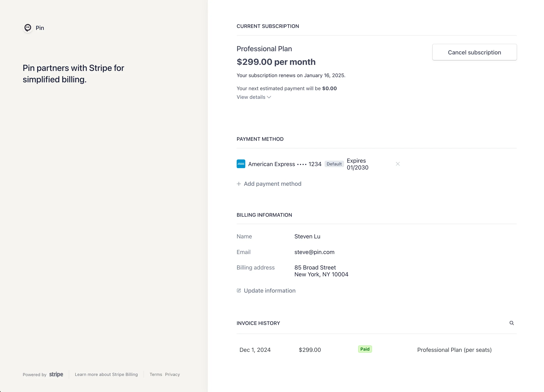This screenshot has height=392, width=544.
Task: Open Learn more about Stripe Billing
Action: click(x=106, y=374)
